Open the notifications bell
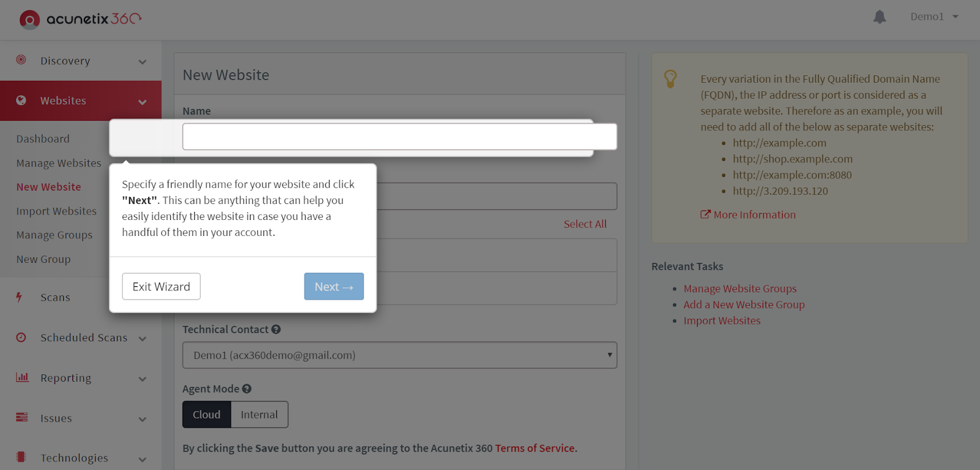This screenshot has height=470, width=980. [880, 17]
